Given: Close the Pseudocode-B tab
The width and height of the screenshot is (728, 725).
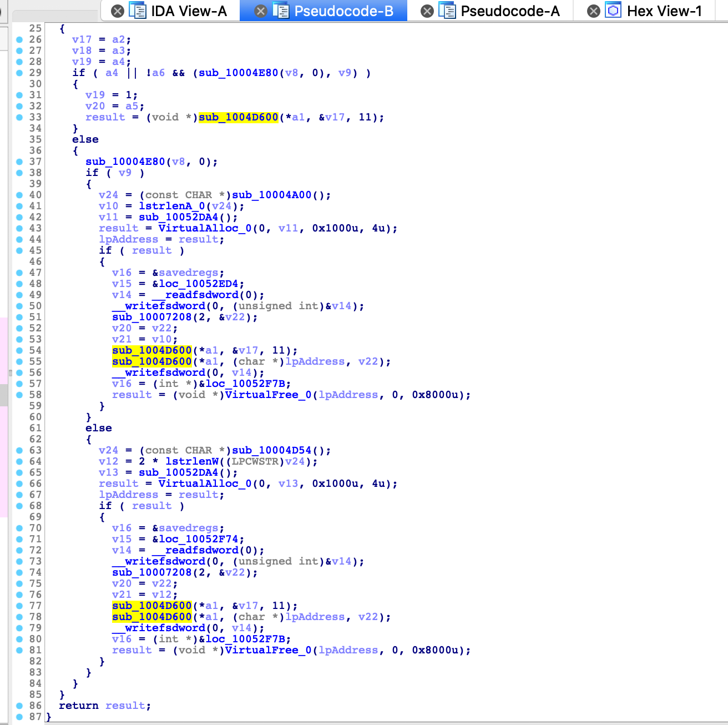Looking at the screenshot, I should (x=261, y=11).
